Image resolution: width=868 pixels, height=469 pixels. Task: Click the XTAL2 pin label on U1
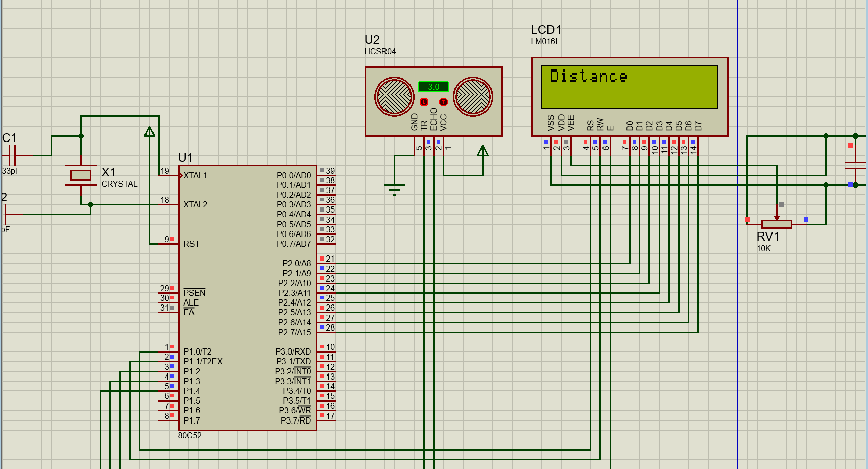click(x=195, y=205)
